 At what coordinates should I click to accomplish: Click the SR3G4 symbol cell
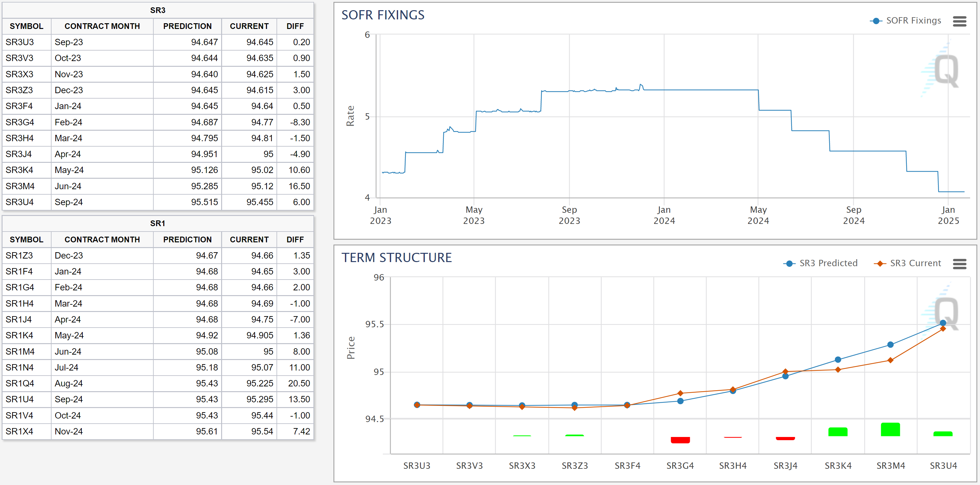point(20,122)
